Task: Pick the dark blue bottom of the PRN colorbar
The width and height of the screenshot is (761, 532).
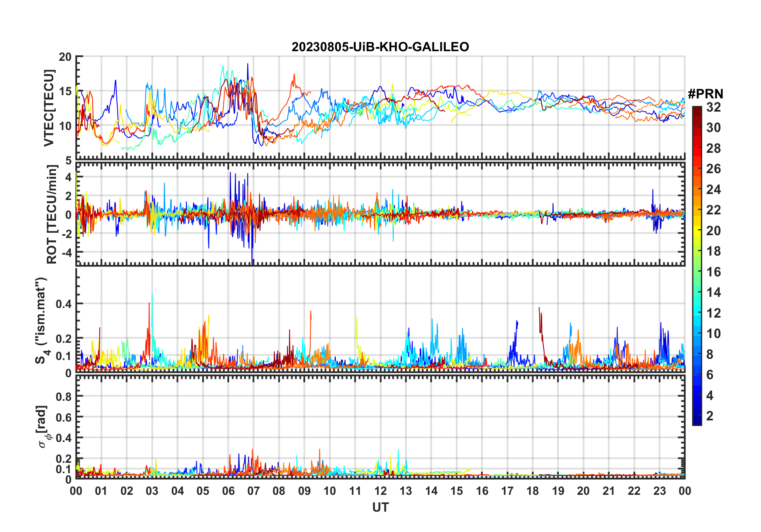Action: coord(697,420)
